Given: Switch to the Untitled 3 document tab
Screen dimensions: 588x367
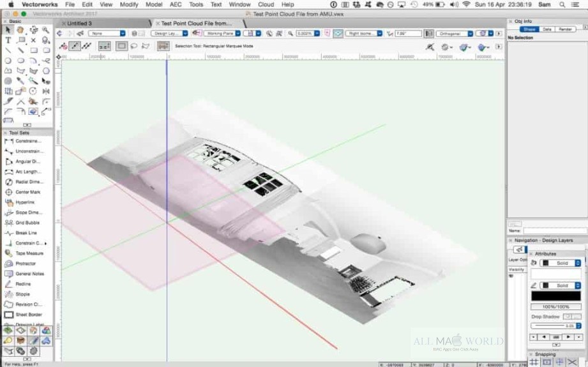Looking at the screenshot, I should coord(79,23).
